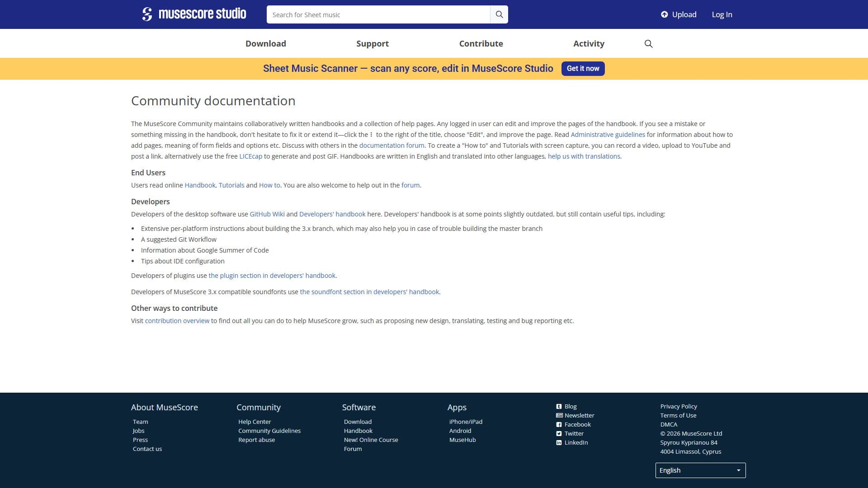Click Help Center in the footer
Image resolution: width=868 pixels, height=488 pixels.
click(255, 422)
